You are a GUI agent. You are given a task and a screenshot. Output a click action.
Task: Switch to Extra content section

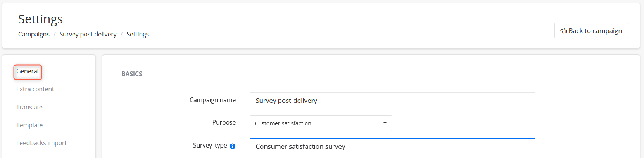pyautogui.click(x=35, y=89)
